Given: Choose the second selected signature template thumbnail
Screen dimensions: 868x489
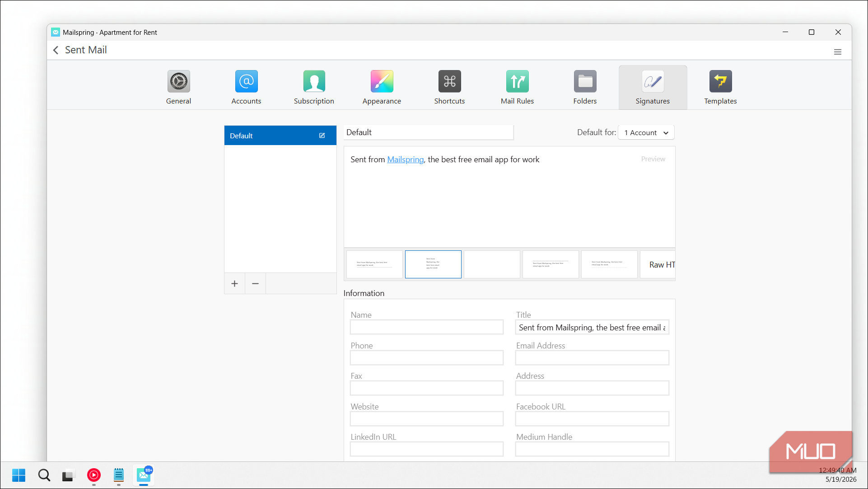Looking at the screenshot, I should (x=433, y=264).
